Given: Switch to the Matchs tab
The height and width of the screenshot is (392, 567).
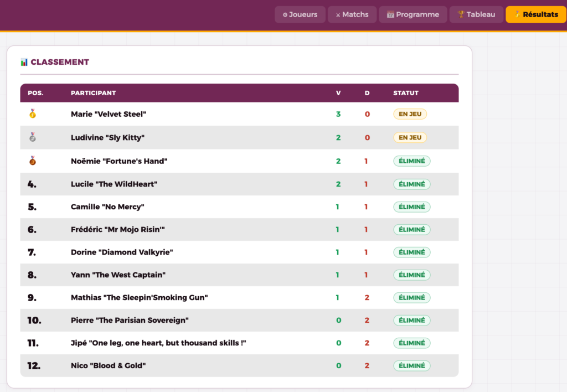Looking at the screenshot, I should click(x=352, y=14).
